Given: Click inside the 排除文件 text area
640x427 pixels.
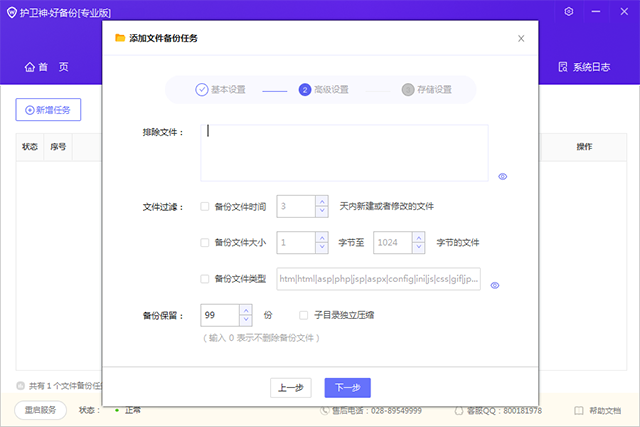Looking at the screenshot, I should [344, 152].
